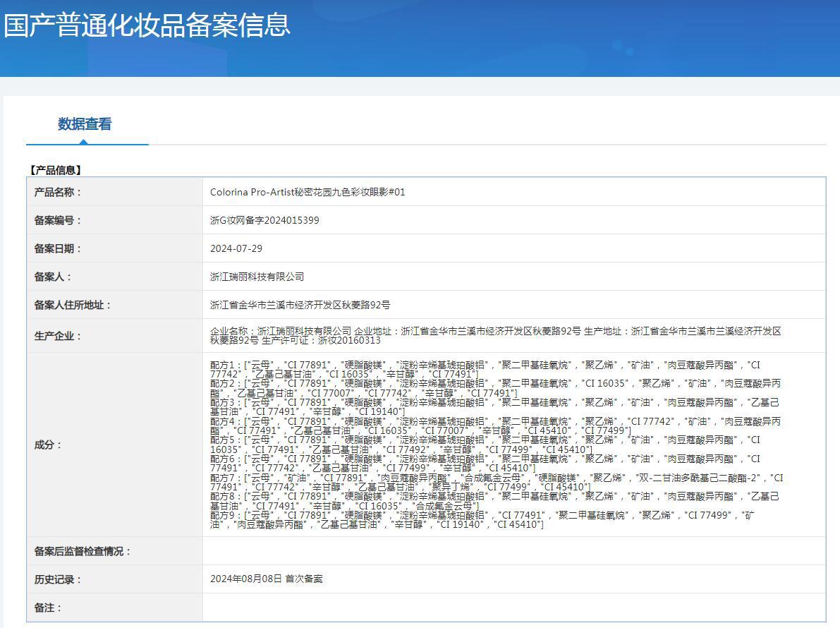The image size is (840, 628).
Task: Select the 生产企业 details text
Action: 496,336
